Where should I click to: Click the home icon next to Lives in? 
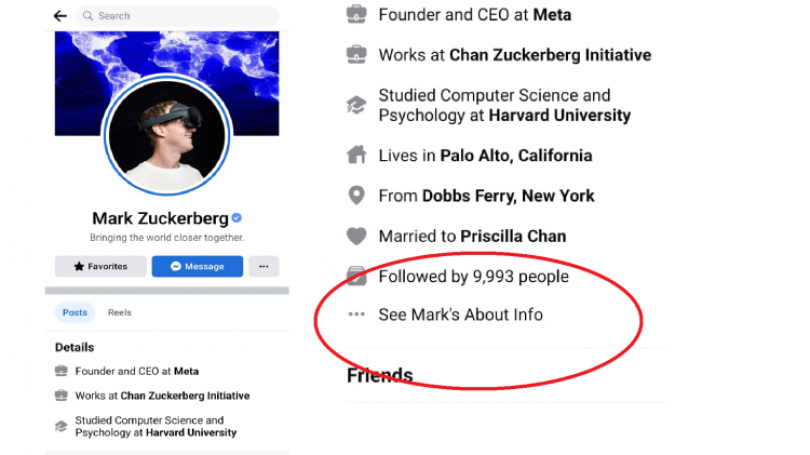tap(356, 156)
